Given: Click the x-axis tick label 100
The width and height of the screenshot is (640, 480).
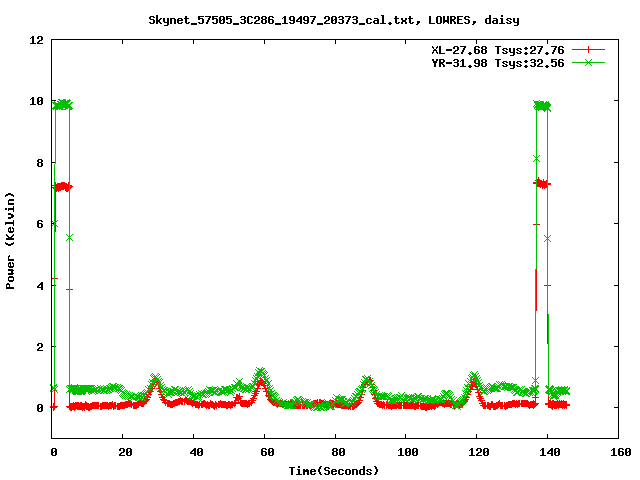Looking at the screenshot, I should point(408,452).
